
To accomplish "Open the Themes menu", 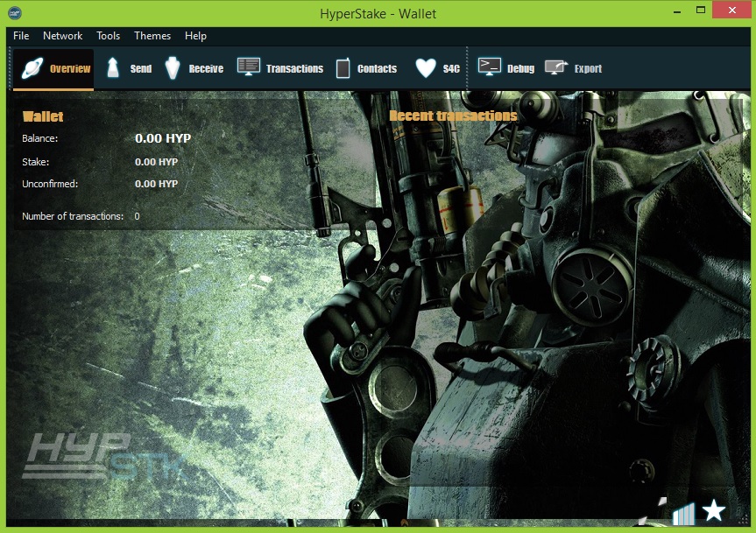I will click(x=152, y=36).
